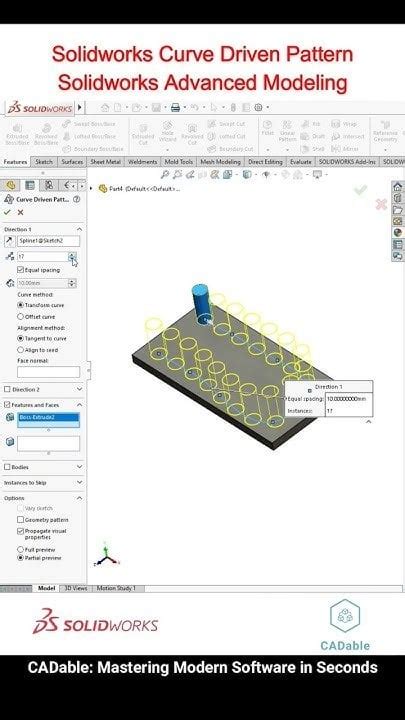Enable the Direction 2 checkbox
Screen dimensions: 405x720
tap(7, 389)
